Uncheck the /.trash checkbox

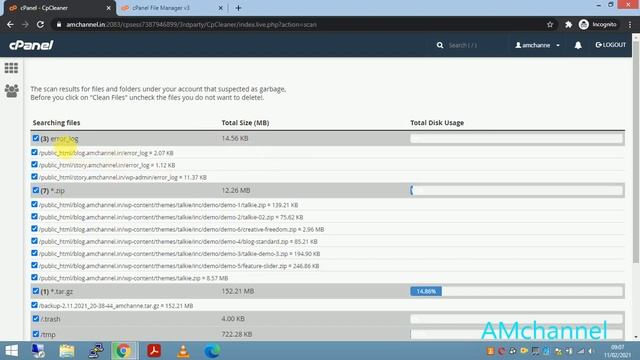36,318
